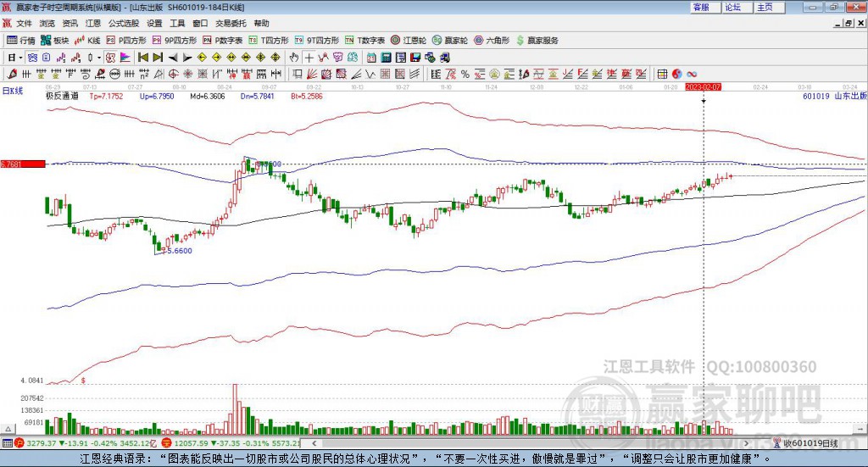Expand the 日 period dropdown arrow
The height and width of the screenshot is (467, 868).
point(21,58)
